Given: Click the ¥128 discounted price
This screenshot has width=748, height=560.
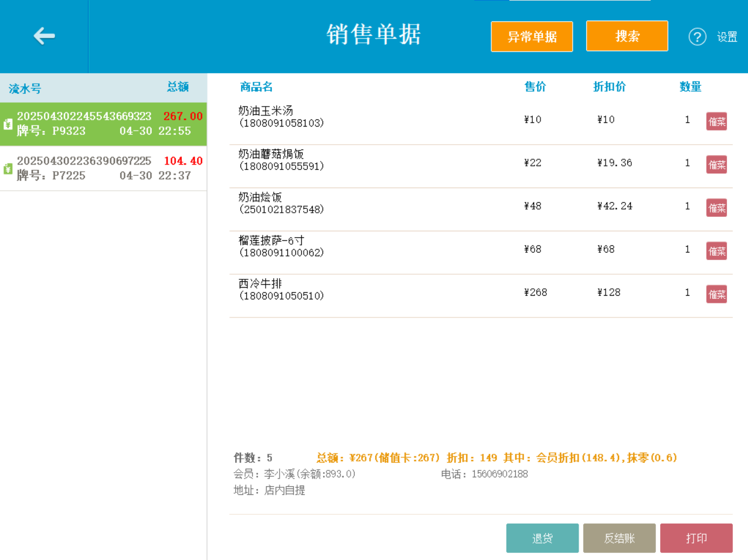Looking at the screenshot, I should [608, 292].
